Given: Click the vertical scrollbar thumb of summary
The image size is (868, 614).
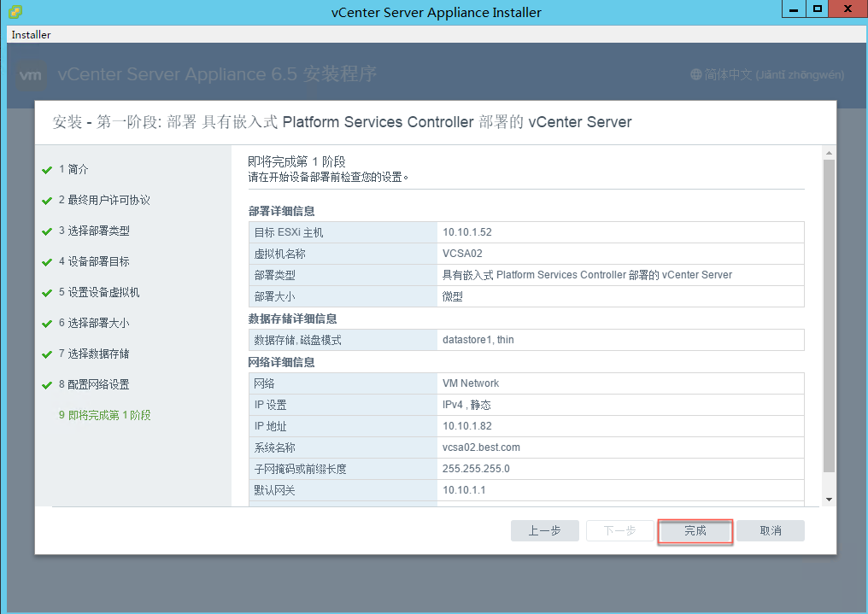Looking at the screenshot, I should point(829,316).
